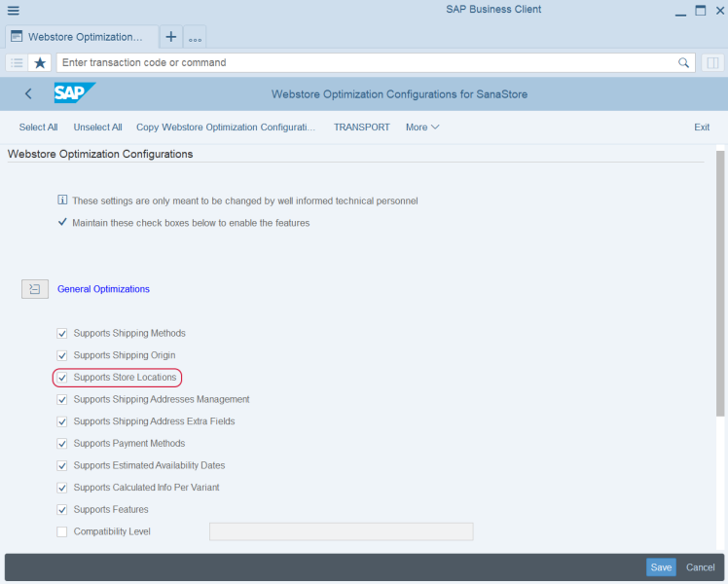Open the tab overflow ellipsis menu
Viewport: 728px width, 584px height.
pyautogui.click(x=195, y=38)
